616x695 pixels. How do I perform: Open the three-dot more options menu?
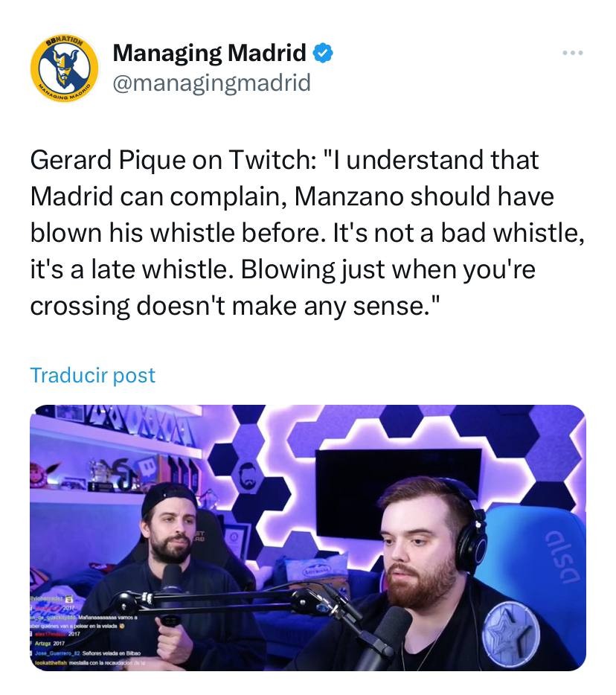(x=573, y=53)
